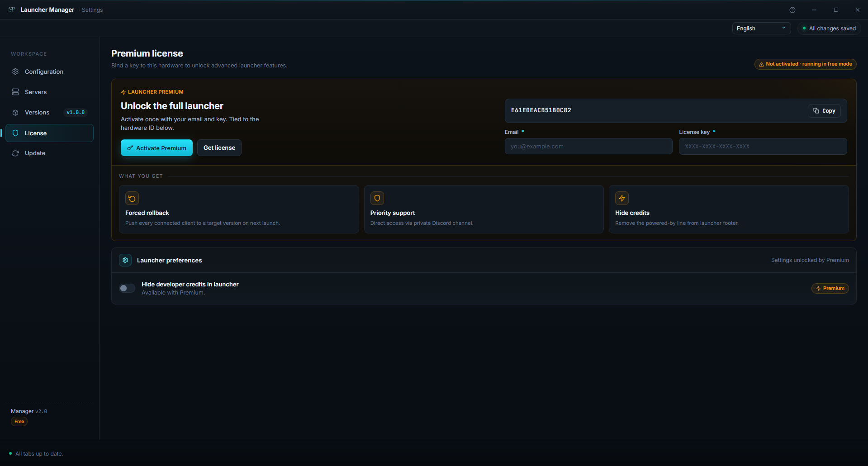This screenshot has height=466, width=868.
Task: Click the Forced rollback card title
Action: coord(147,213)
